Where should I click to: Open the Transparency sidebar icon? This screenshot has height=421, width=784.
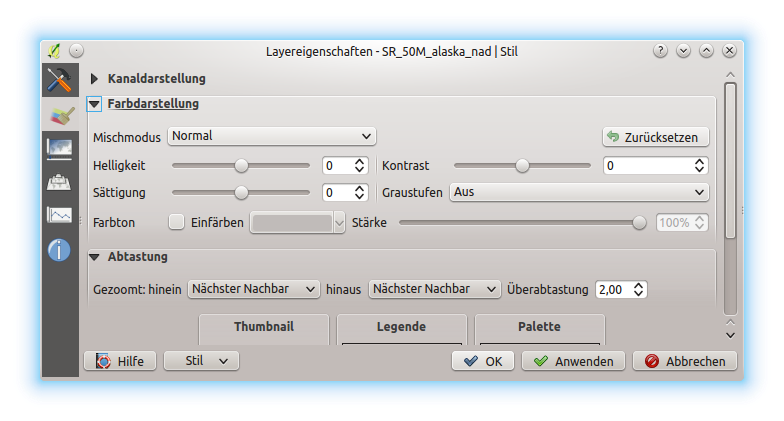click(60, 148)
